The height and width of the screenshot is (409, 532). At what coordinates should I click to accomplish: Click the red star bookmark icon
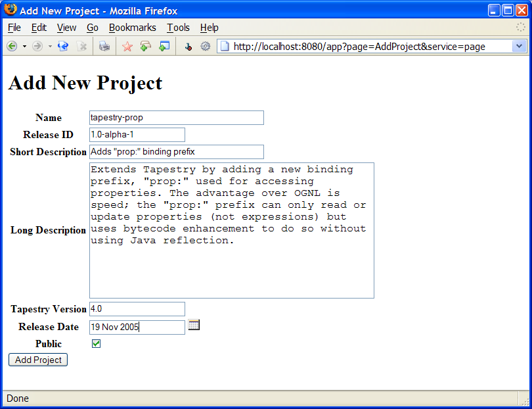click(x=127, y=46)
